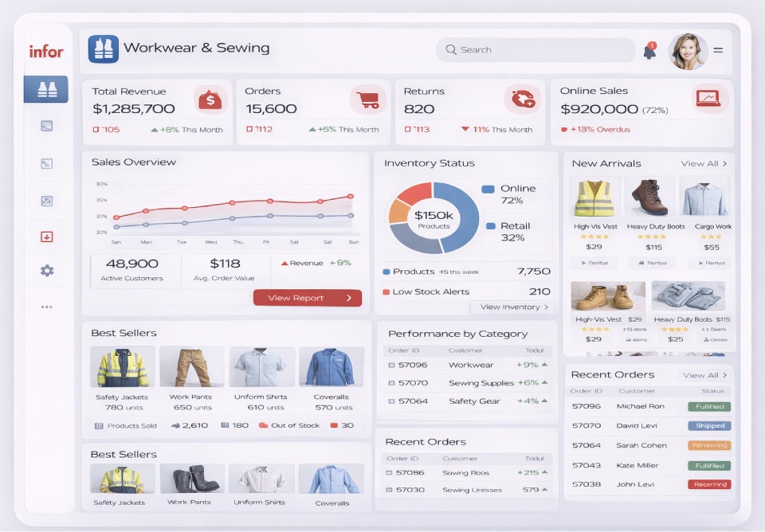Viewport: 765px width, 532px height.
Task: Expand View All in New Arrivals
Action: coord(704,163)
